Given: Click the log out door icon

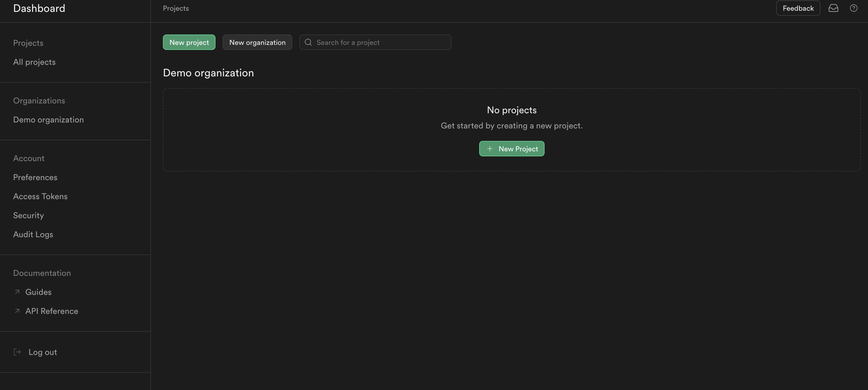Looking at the screenshot, I should tap(17, 352).
